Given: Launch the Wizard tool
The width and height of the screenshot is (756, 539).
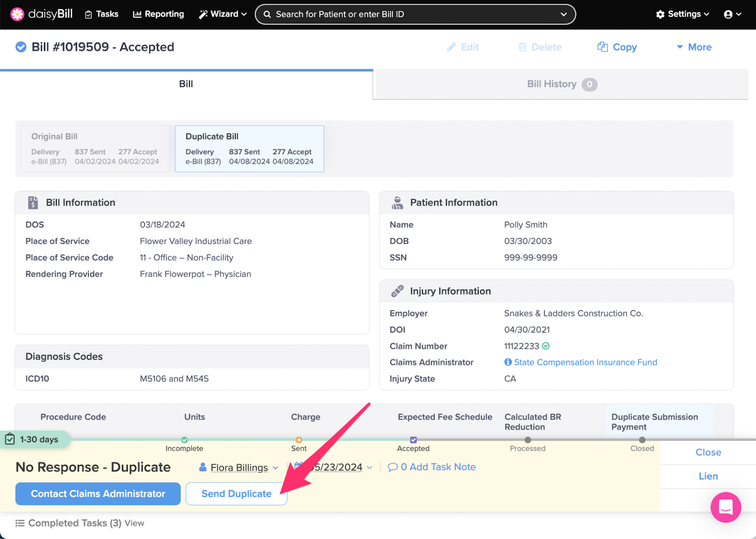Looking at the screenshot, I should point(219,14).
